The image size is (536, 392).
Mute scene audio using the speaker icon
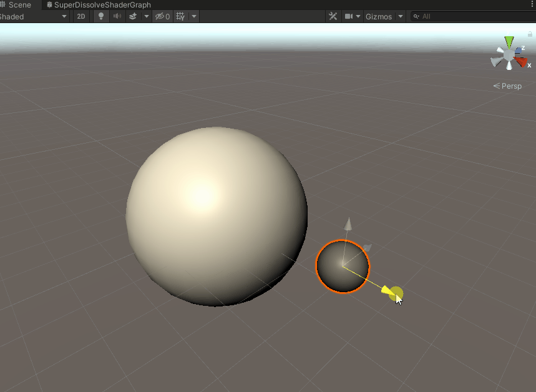click(117, 16)
